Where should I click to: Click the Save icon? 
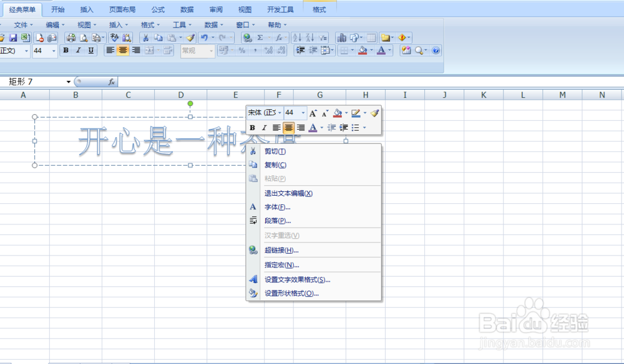(x=13, y=38)
